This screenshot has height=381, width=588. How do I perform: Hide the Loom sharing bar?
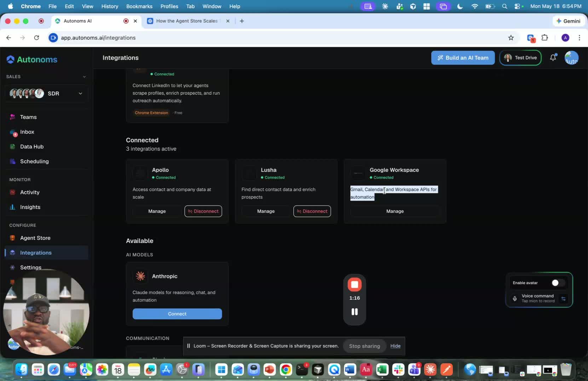click(395, 346)
